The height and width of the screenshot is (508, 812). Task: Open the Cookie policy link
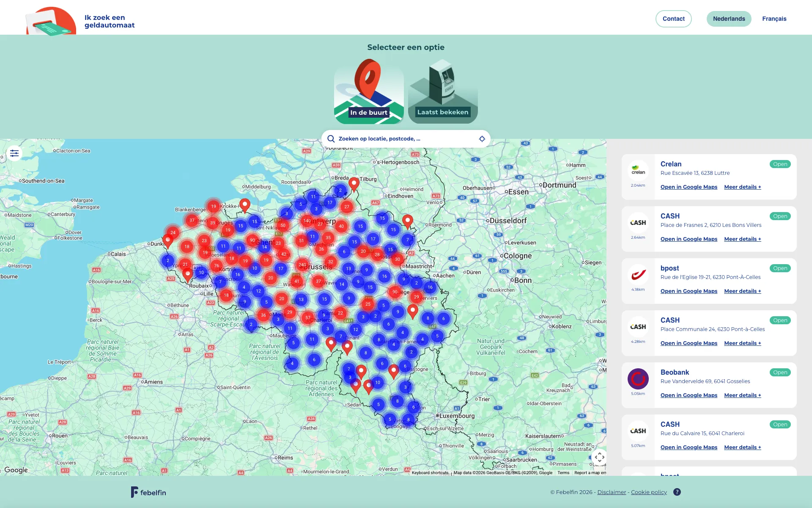click(x=649, y=492)
